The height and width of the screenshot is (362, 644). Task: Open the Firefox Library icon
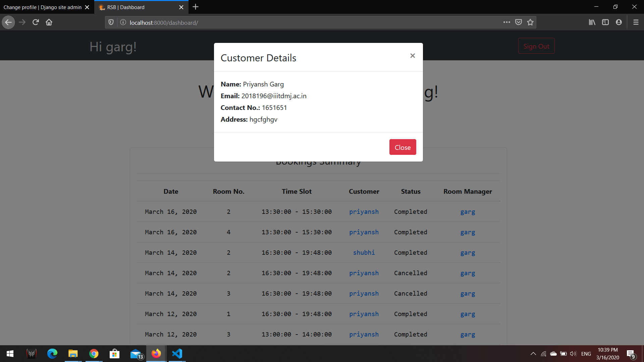point(592,22)
